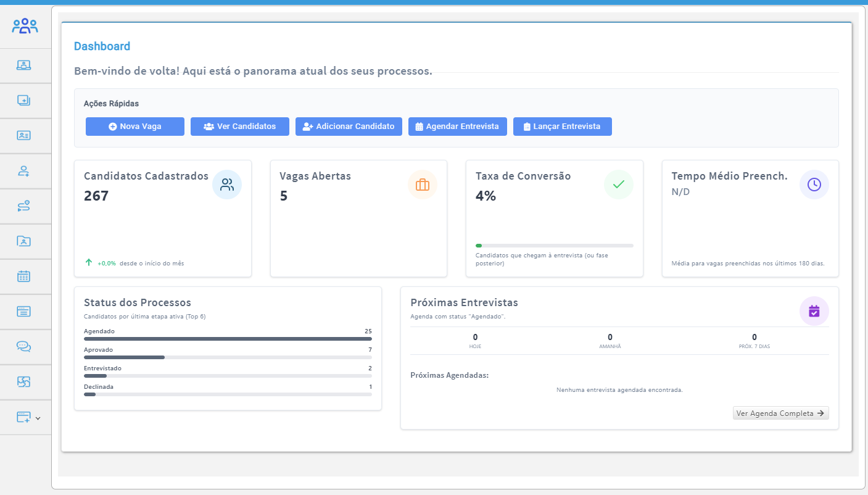Click the purple calendar-check icon in Próximas Entrevistas
This screenshot has height=495, width=868.
(x=814, y=311)
